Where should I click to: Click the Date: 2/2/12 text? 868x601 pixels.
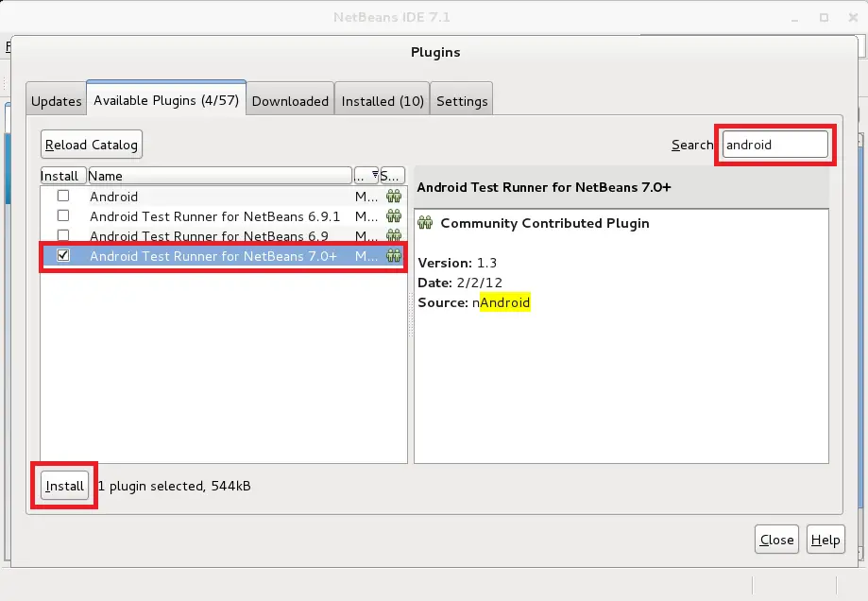click(x=460, y=283)
